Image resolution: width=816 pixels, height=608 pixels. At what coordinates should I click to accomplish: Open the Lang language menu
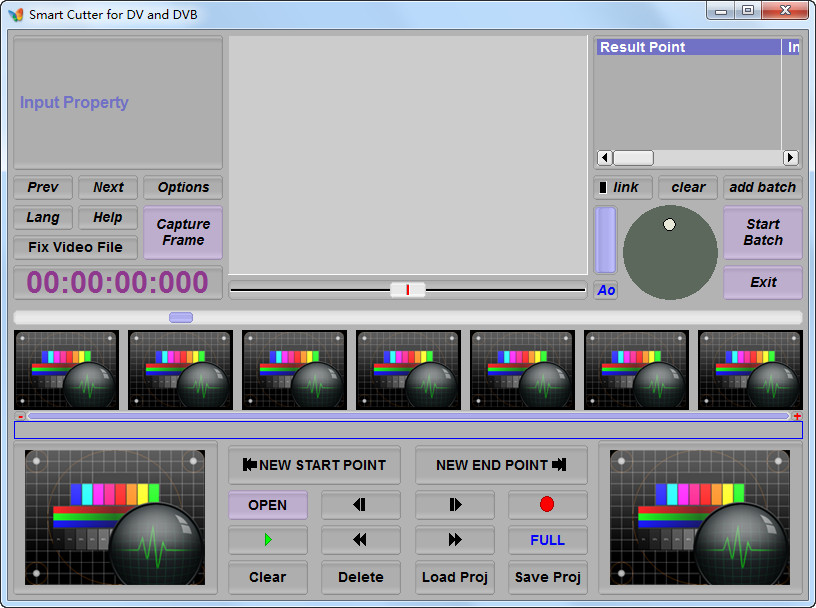43,217
